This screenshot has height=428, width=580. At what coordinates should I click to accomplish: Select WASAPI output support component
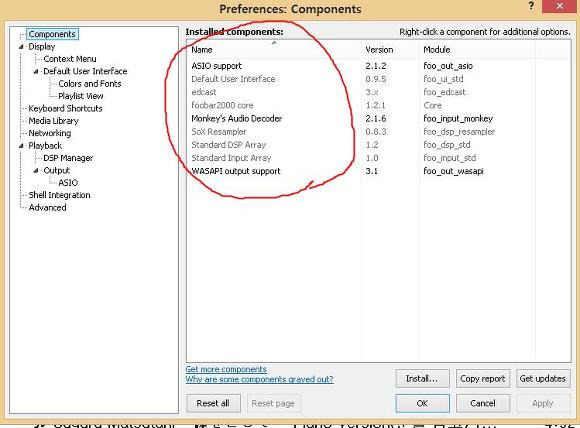[x=236, y=171]
